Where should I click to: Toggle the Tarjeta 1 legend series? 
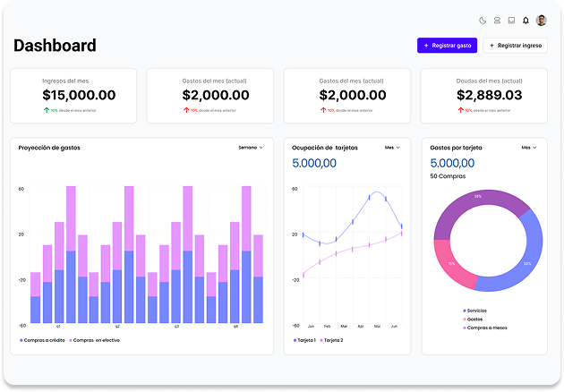[304, 340]
